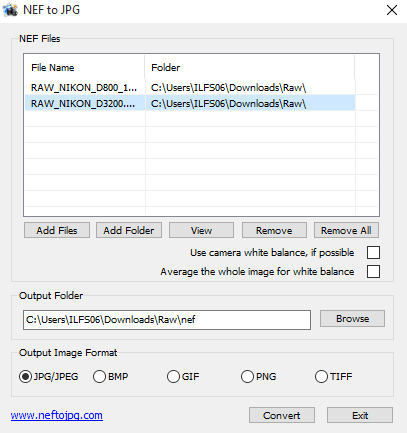Click the Folder column header

[x=250, y=68]
